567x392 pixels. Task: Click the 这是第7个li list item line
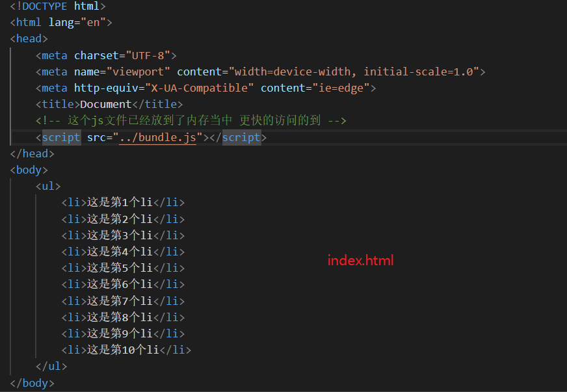[123, 301]
